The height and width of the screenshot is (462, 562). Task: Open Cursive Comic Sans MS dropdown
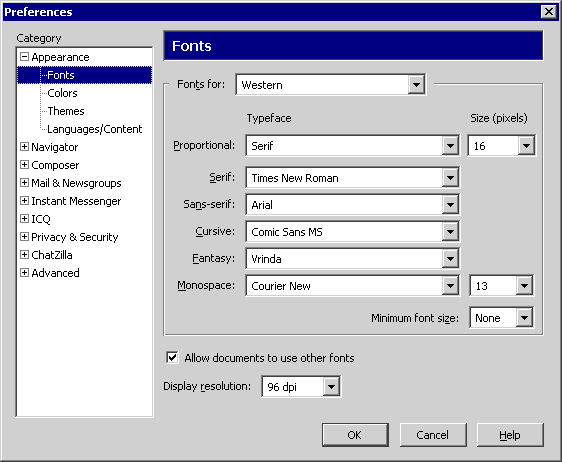(352, 232)
